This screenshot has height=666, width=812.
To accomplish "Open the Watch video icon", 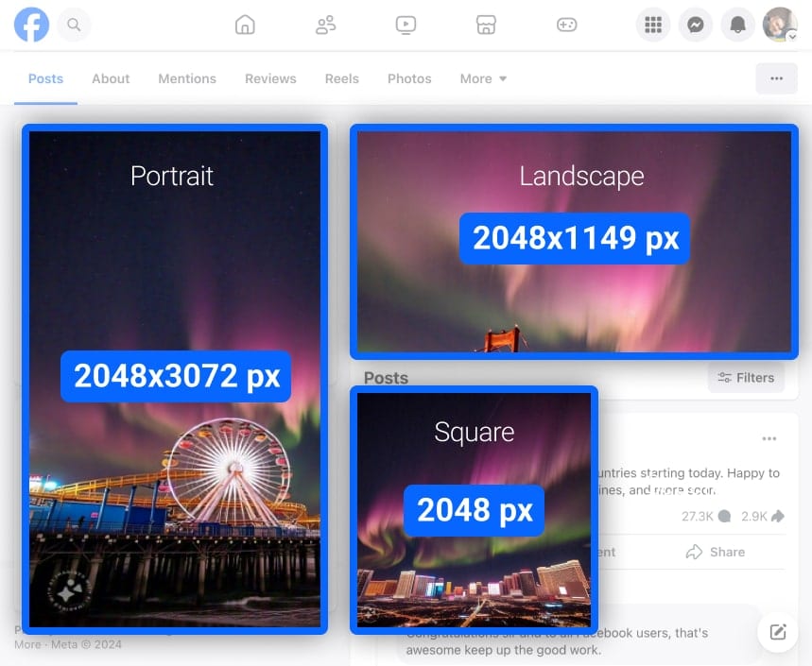I will tap(406, 26).
